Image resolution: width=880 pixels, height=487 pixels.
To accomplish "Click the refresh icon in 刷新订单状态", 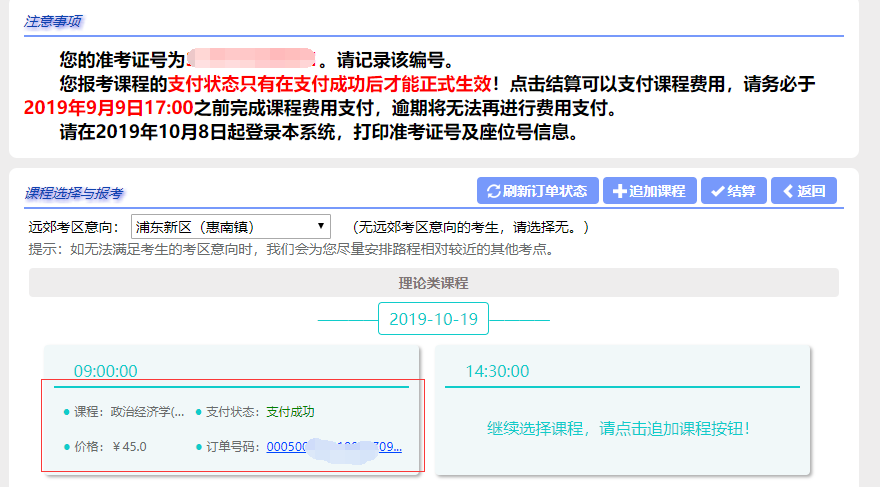I will click(x=493, y=191).
